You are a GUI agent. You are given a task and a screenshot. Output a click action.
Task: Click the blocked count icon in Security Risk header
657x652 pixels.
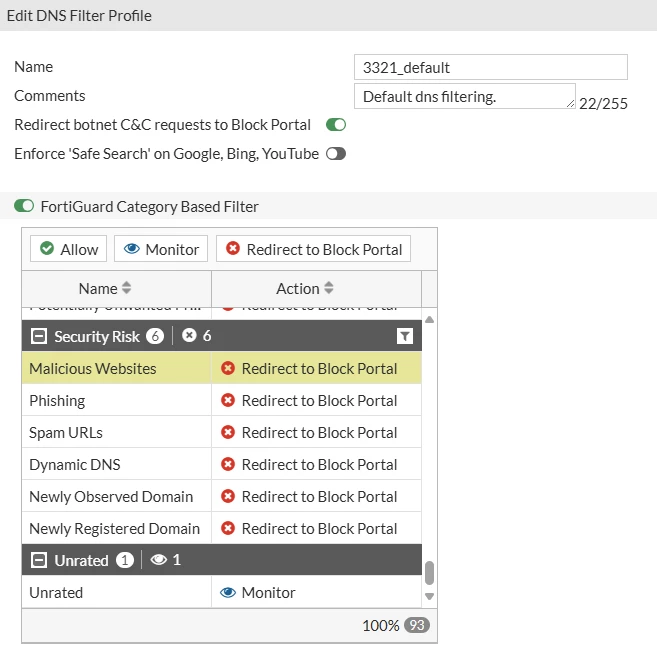(189, 336)
